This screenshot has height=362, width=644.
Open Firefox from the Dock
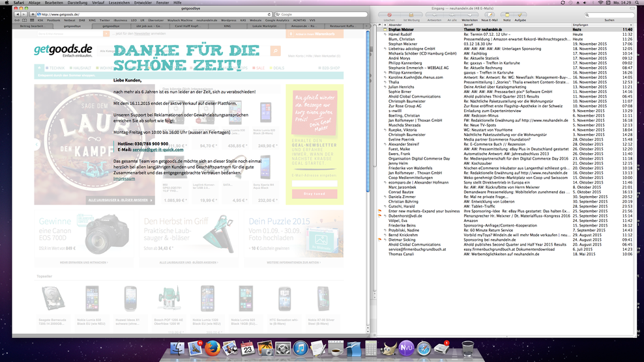pos(212,349)
